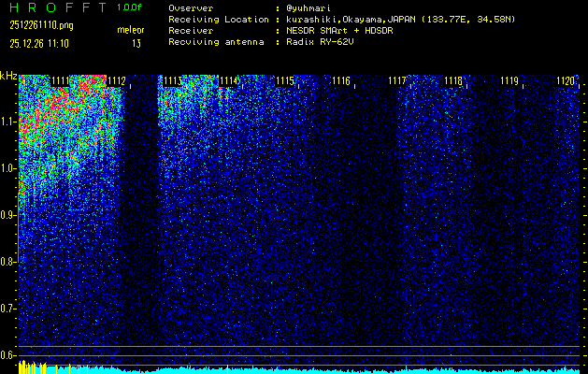The height and width of the screenshot is (374, 588).
Task: Click the version number 1.00f
Action: [x=129, y=7]
